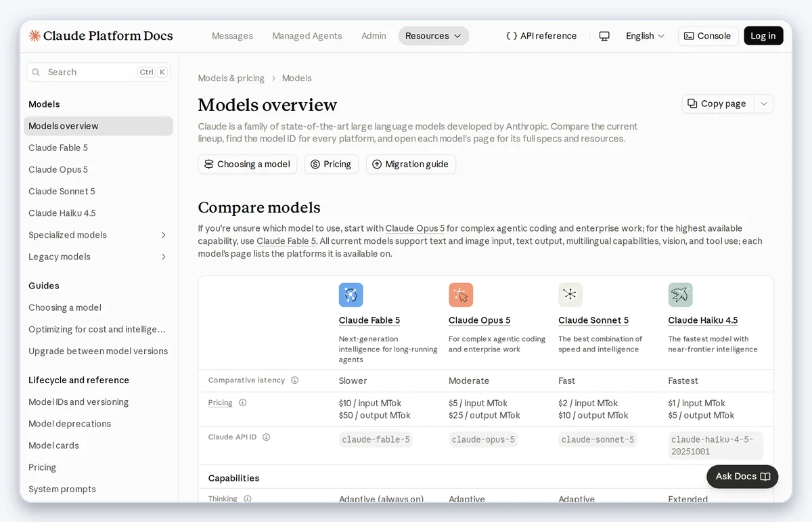Click the Ask Docs button
The width and height of the screenshot is (812, 522).
tap(742, 477)
